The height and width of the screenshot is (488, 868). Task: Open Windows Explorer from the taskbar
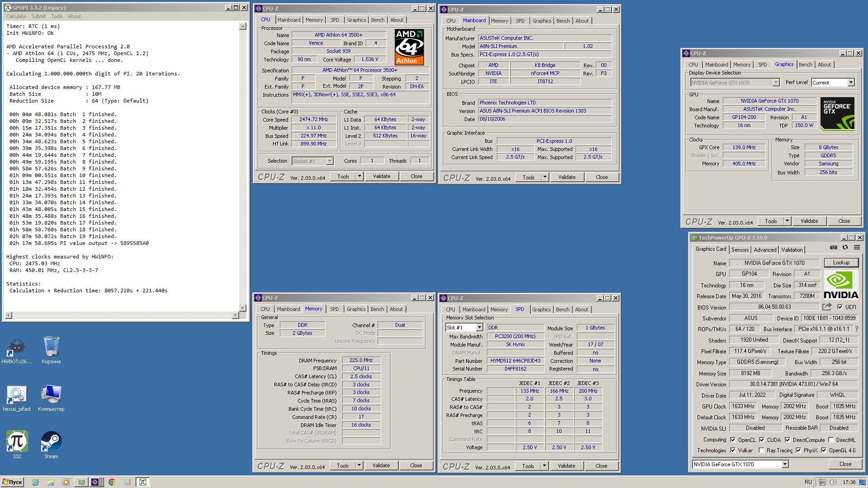click(51, 482)
